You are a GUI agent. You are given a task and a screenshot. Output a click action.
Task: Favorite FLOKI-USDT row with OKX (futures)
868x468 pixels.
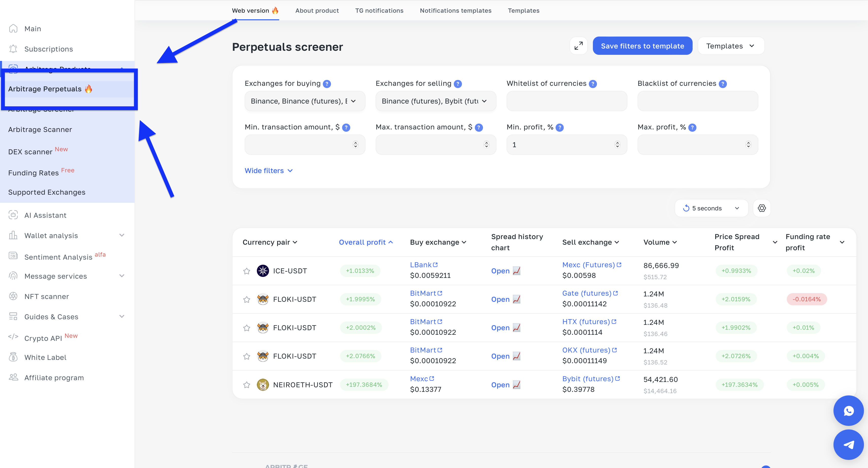click(247, 356)
